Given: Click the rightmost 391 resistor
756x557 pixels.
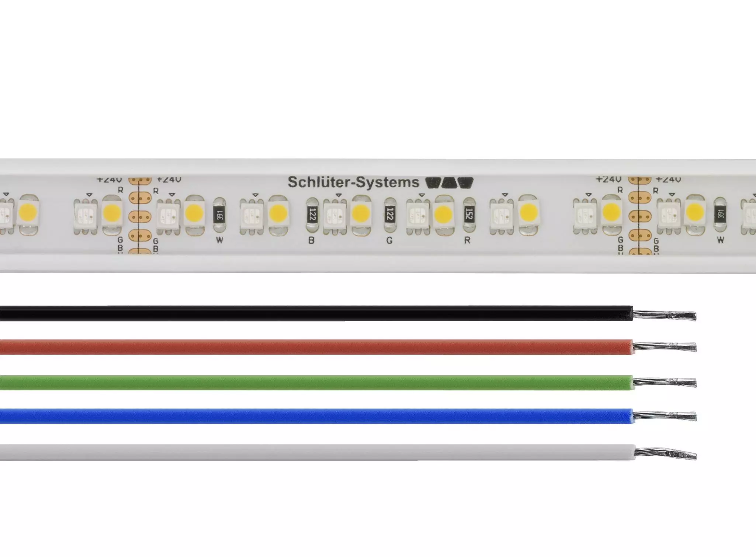Looking at the screenshot, I should point(720,214).
